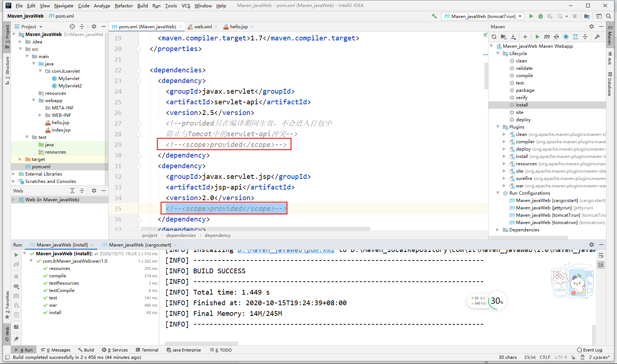617x364 pixels.
Task: Click Download Sources icon in Maven panel
Action: click(x=513, y=37)
